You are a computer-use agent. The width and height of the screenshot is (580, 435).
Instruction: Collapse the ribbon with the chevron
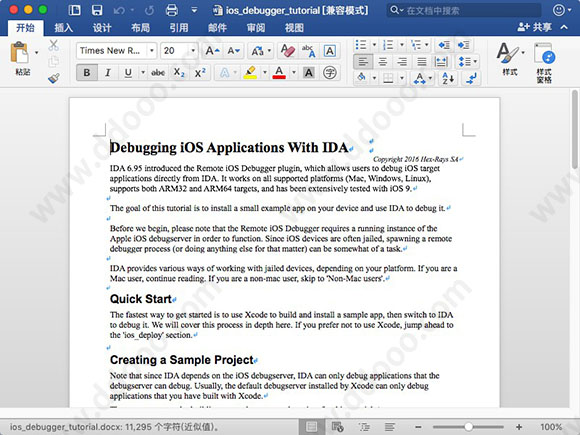tap(564, 27)
